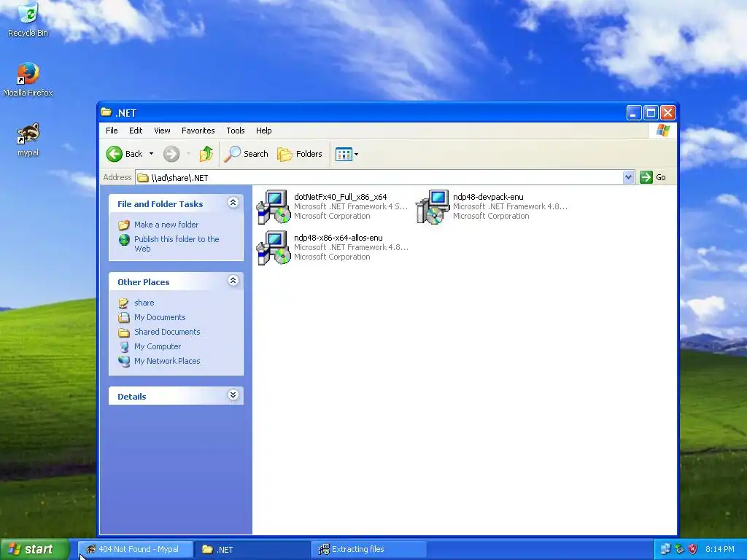Click the File and Folder Tasks header text

(x=160, y=204)
